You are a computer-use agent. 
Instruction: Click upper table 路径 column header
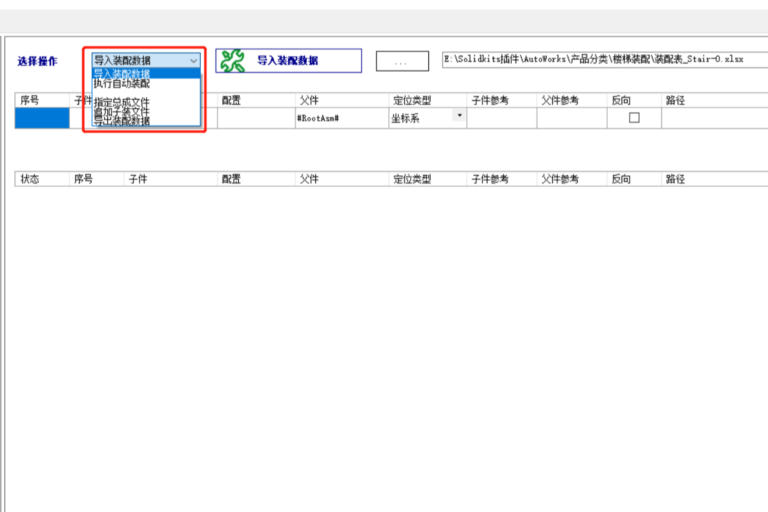[715, 100]
